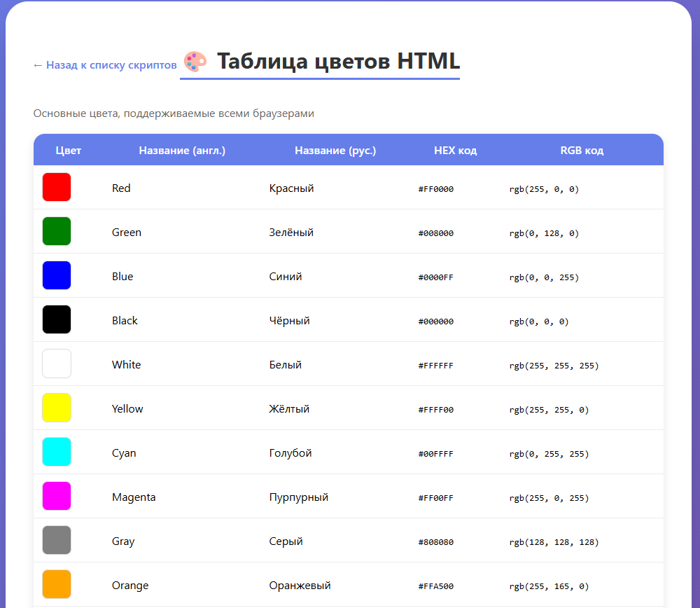Click the Russian name 'Зелёный'

tap(291, 233)
